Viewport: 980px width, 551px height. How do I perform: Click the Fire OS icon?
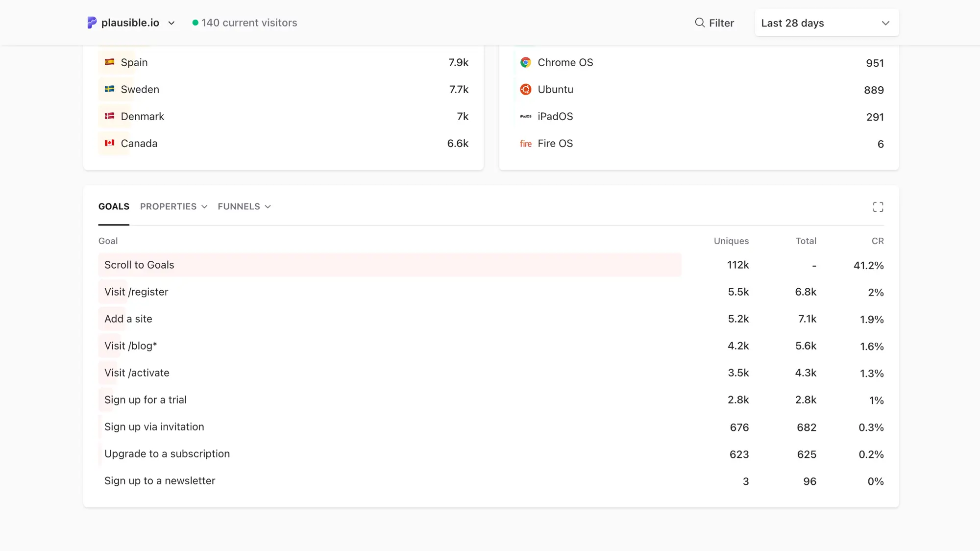(x=525, y=144)
